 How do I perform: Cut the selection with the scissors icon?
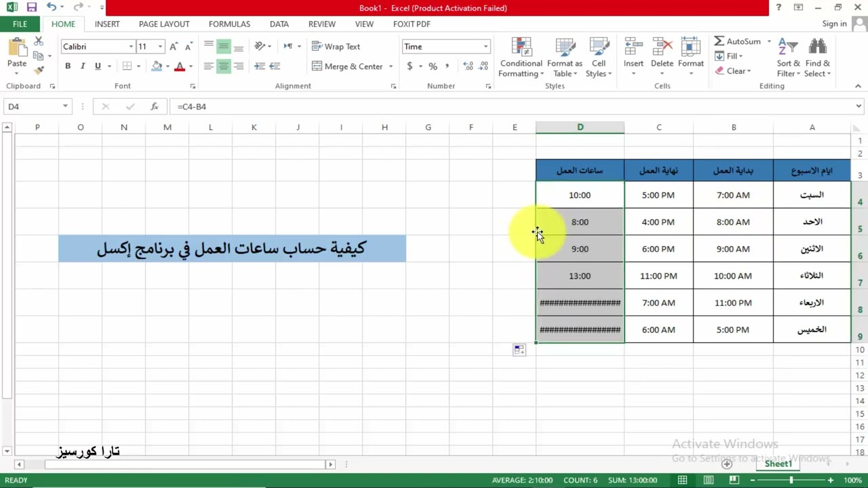click(39, 43)
